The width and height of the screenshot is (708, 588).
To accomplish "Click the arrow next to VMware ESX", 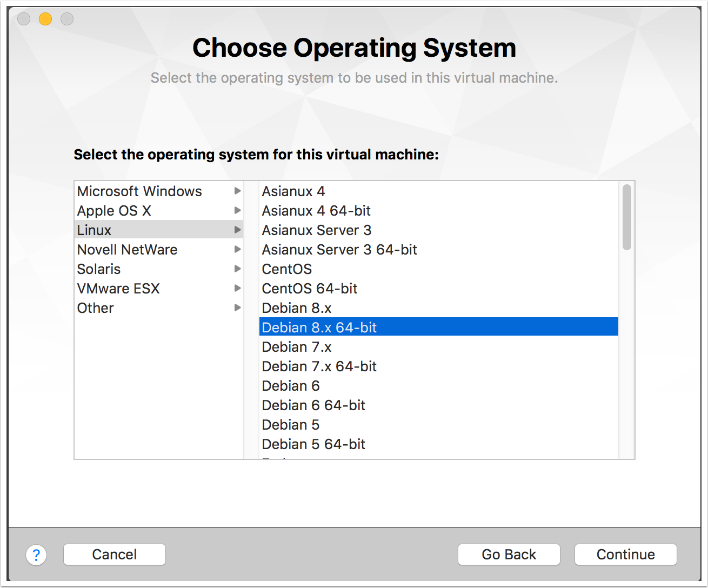I will pyautogui.click(x=237, y=289).
